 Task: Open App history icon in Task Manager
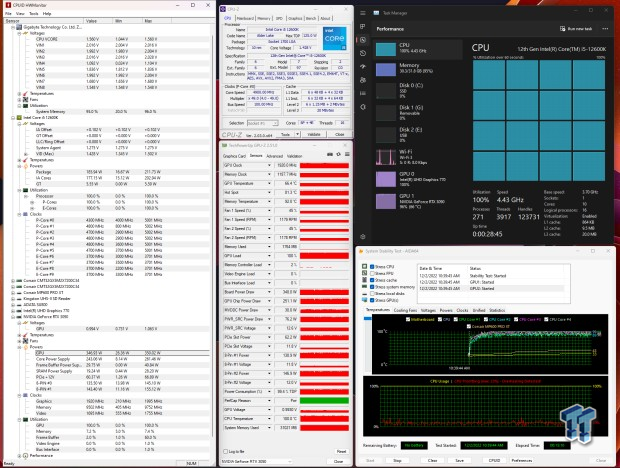(363, 53)
